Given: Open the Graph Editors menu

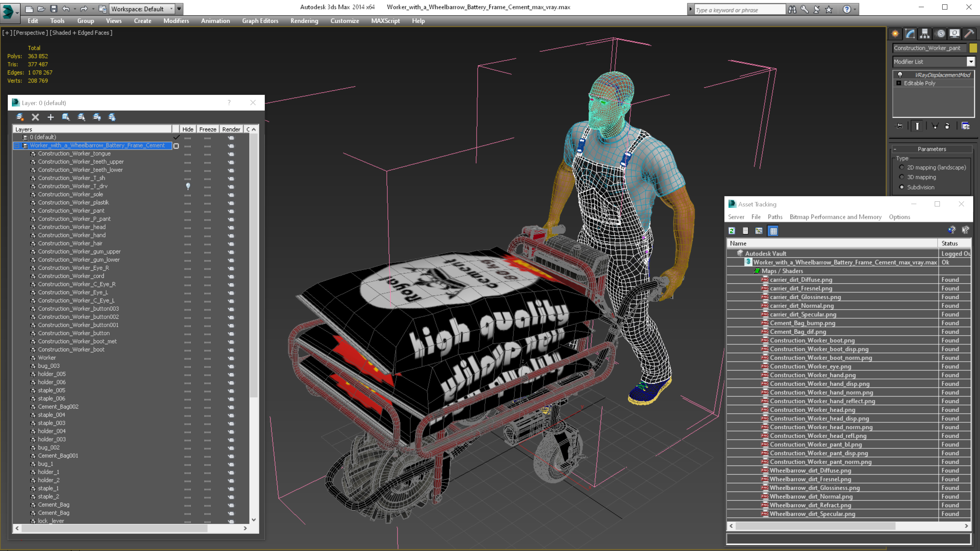Looking at the screenshot, I should point(260,21).
